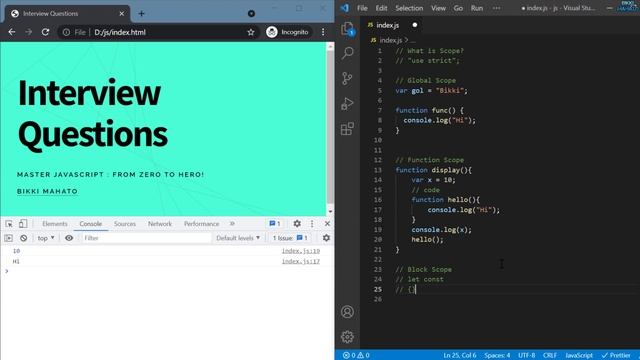Show the console sidebar
The width and height of the screenshot is (640, 360).
(x=9, y=238)
